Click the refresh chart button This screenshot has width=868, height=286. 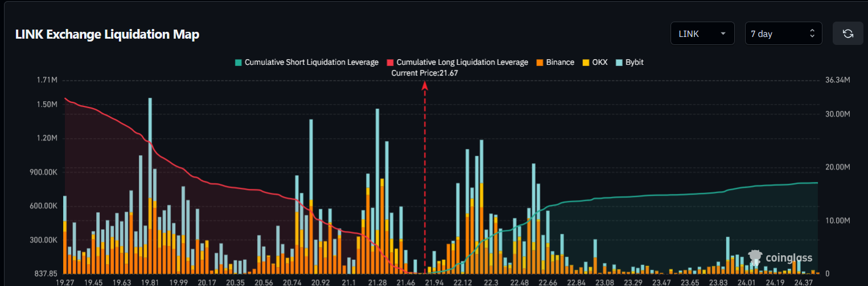coord(848,34)
